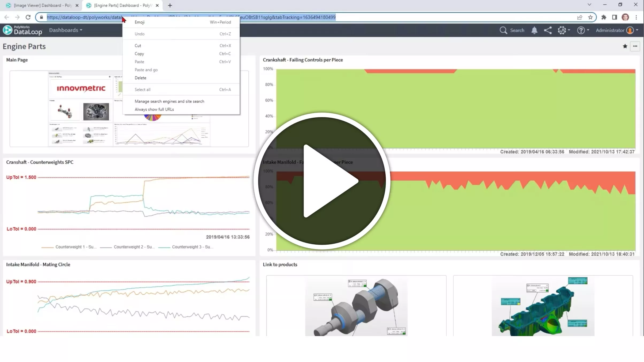Screen dimensions: 644x362
Task: Choose Emoji from the context menu
Action: click(181, 22)
